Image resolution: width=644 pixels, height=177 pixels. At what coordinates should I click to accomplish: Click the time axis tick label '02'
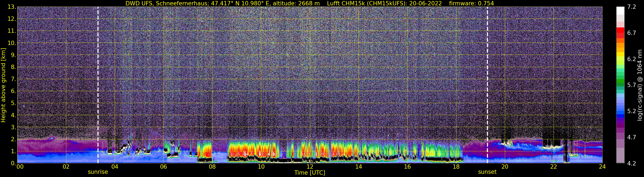(x=66, y=167)
